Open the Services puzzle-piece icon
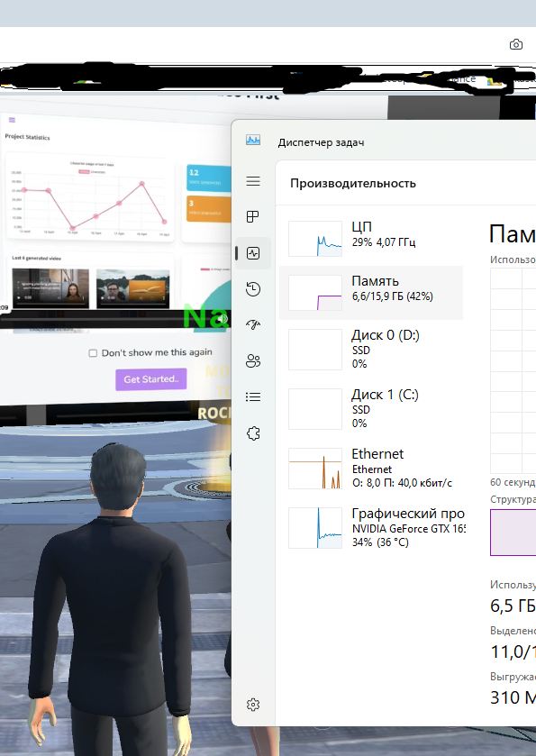This screenshot has height=756, width=536. click(x=253, y=433)
